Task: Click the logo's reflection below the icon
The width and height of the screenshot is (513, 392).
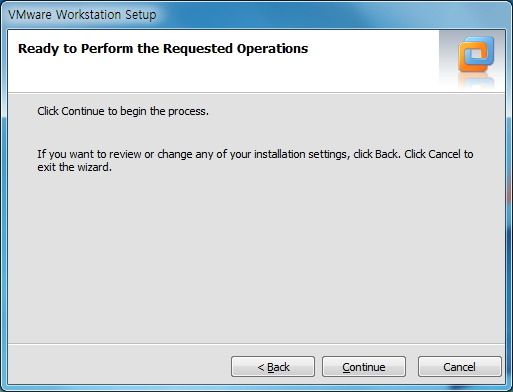Action: pyautogui.click(x=476, y=80)
